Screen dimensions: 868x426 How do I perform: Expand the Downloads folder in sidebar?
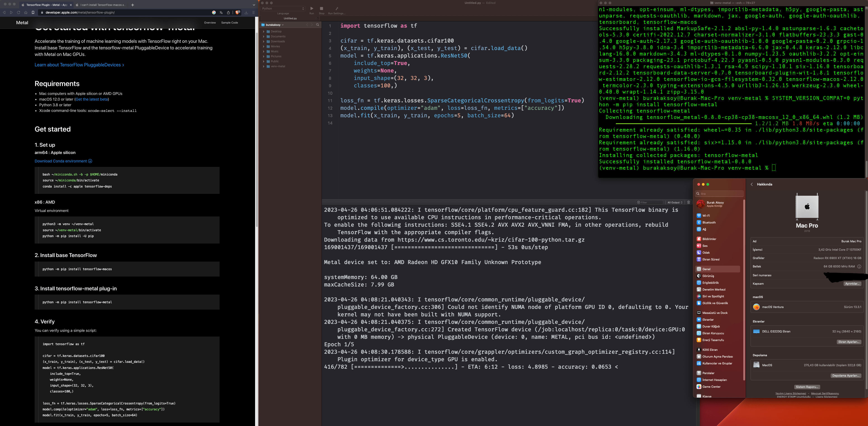pyautogui.click(x=263, y=41)
